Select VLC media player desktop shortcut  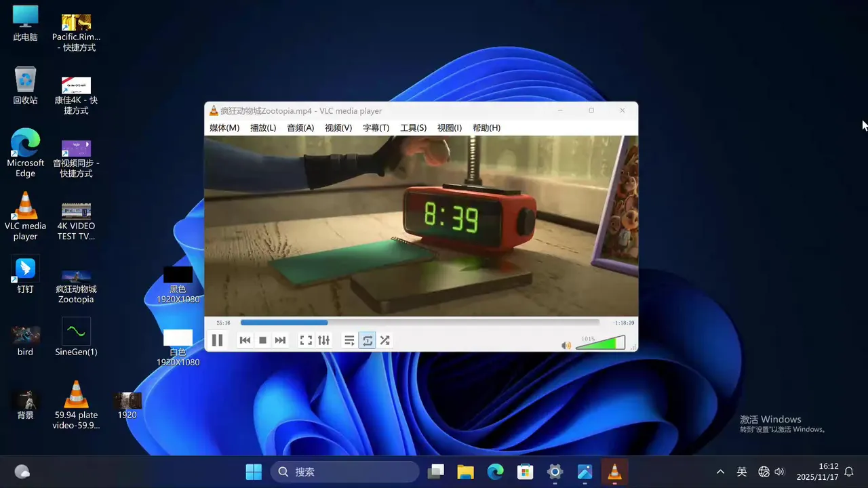(25, 216)
